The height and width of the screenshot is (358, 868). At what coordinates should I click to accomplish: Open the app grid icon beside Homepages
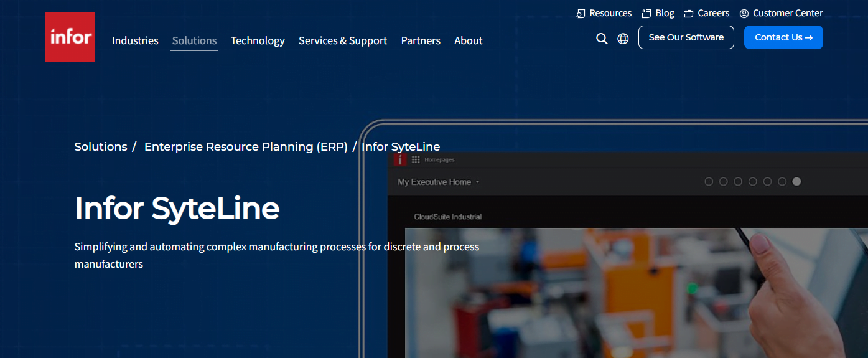(416, 159)
